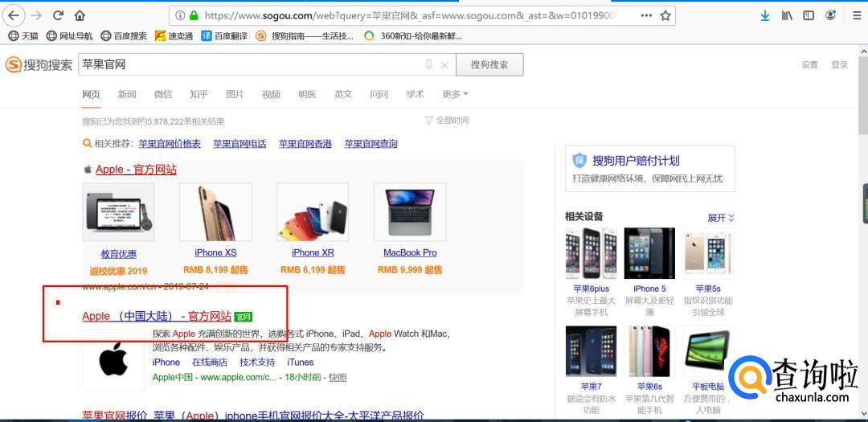Screen dimensions: 868x422
Task: Open the 在线商店 sublink
Action: click(x=210, y=363)
